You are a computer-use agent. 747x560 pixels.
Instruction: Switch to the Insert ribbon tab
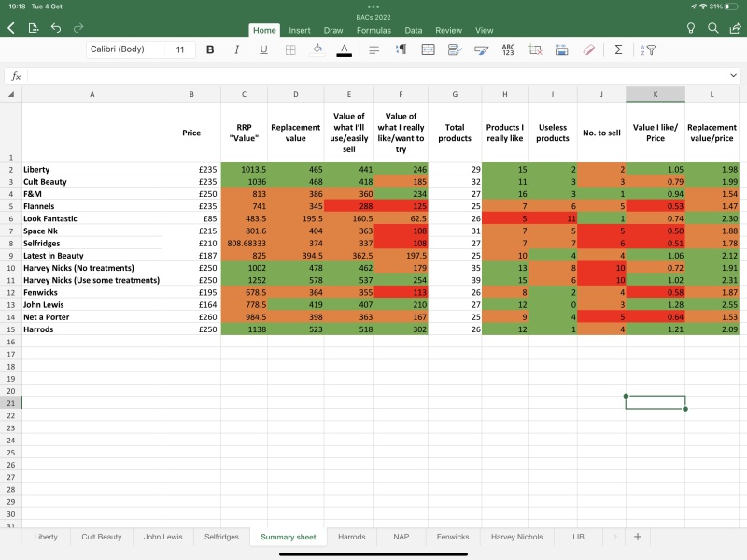pyautogui.click(x=300, y=30)
